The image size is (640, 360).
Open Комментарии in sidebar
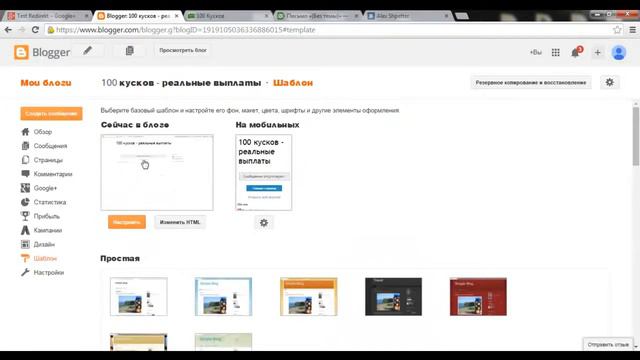pyautogui.click(x=47, y=174)
